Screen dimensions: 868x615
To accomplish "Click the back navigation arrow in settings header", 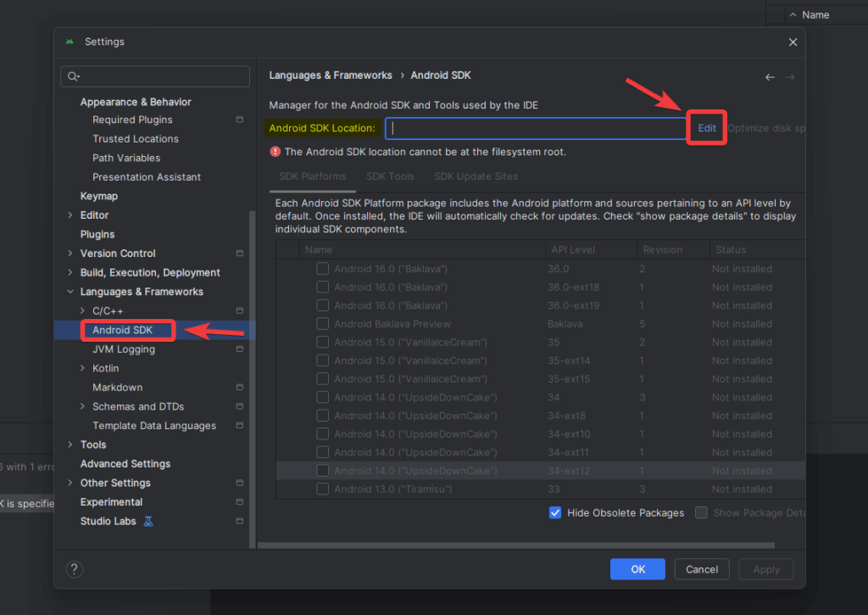I will click(770, 75).
